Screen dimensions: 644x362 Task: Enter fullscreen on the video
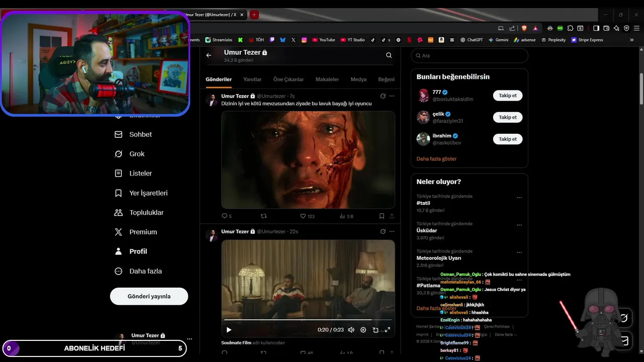pyautogui.click(x=387, y=330)
